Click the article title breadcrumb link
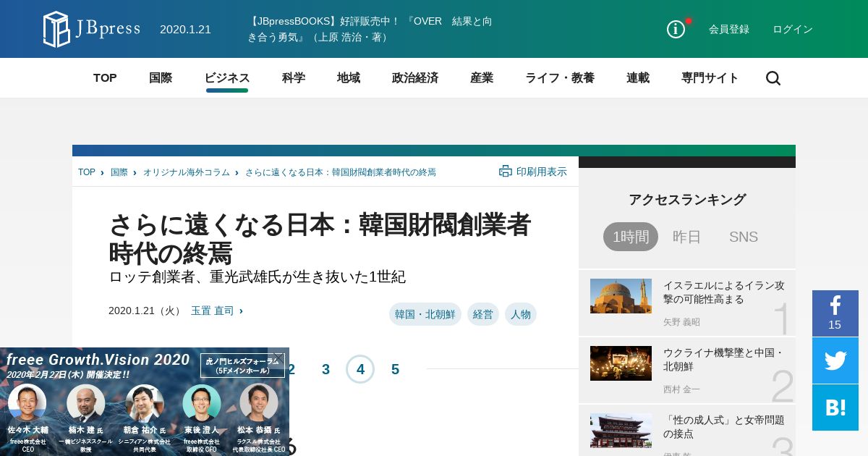The height and width of the screenshot is (456, 868). (341, 172)
